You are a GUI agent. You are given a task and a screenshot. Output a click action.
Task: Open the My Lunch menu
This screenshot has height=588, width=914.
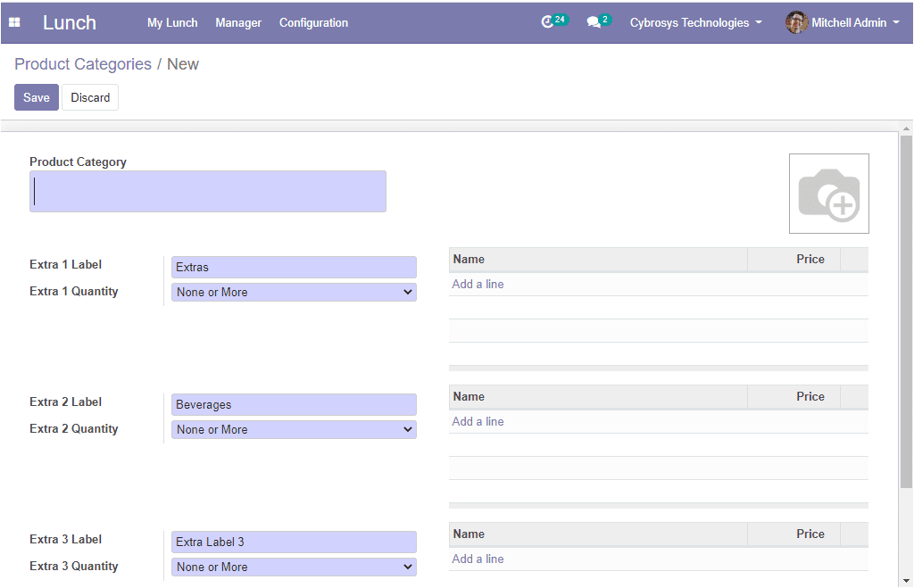pos(172,22)
